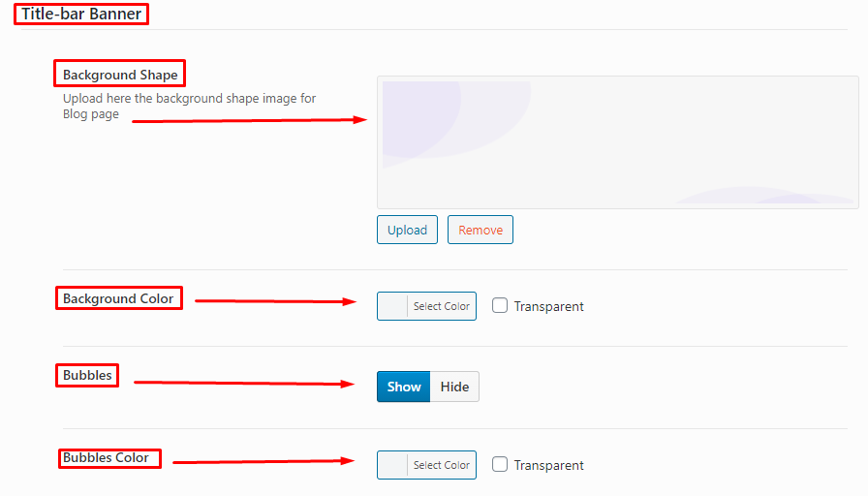Click the Upload button for background shape
Viewport: 868px width, 496px height.
[x=407, y=230]
